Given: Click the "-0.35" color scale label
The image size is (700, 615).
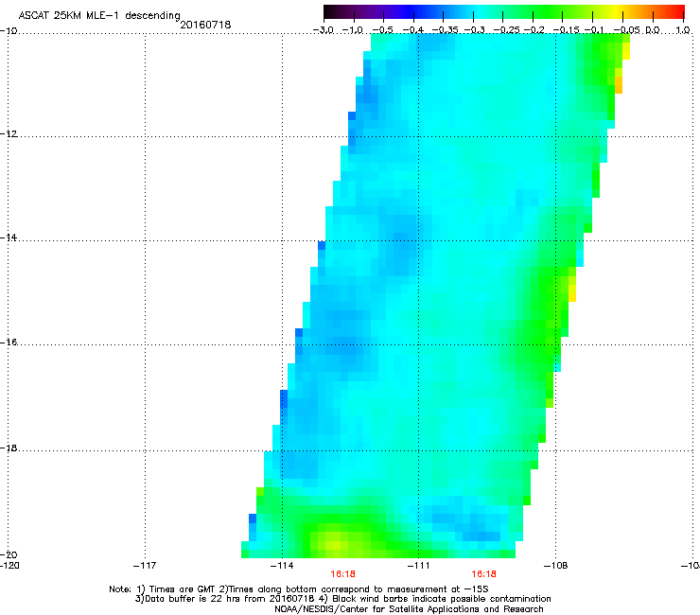Looking at the screenshot, I should pyautogui.click(x=446, y=30).
